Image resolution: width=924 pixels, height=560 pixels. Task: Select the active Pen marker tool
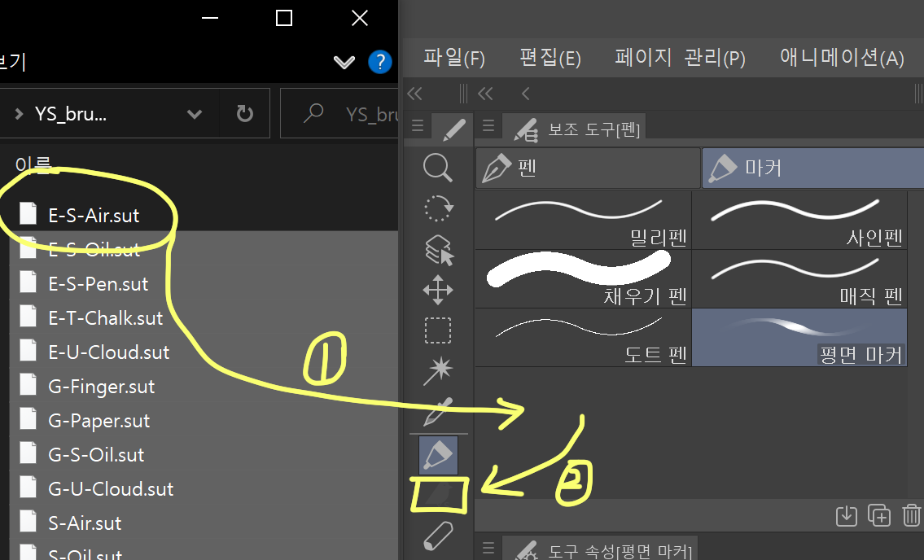pos(439,455)
